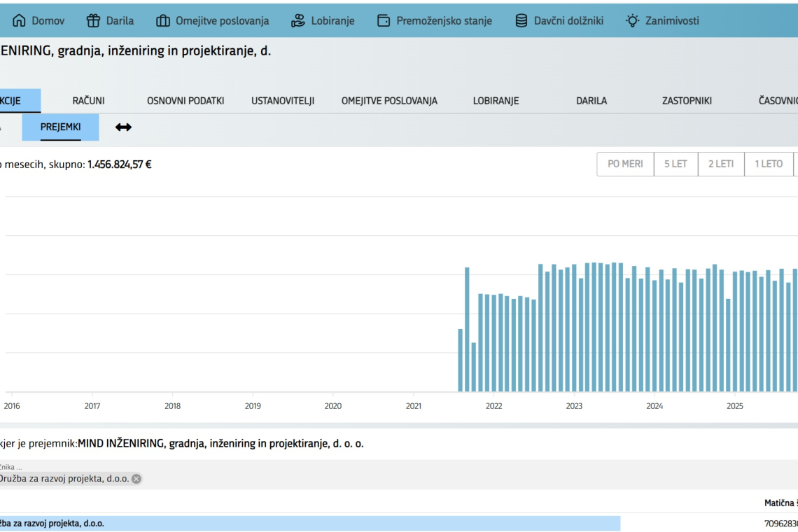This screenshot has width=798, height=532.
Task: Click the Davčni dolžniki database icon
Action: [521, 20]
